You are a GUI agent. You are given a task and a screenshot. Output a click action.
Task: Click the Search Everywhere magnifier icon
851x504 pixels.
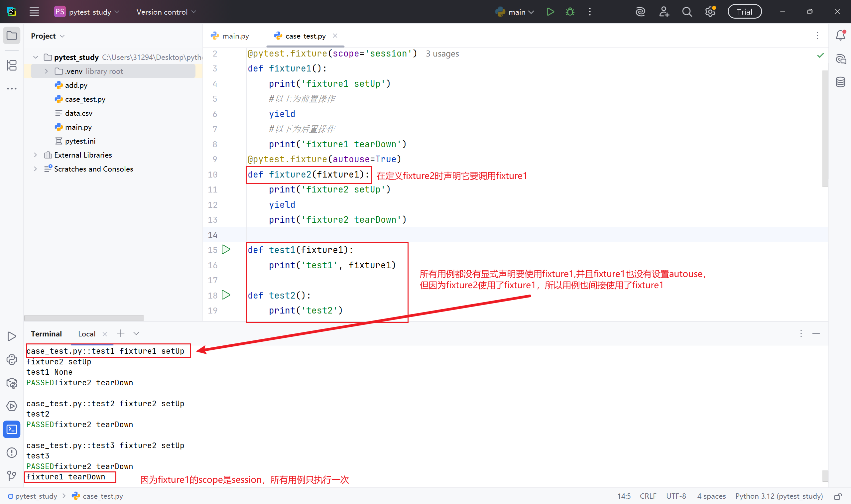pyautogui.click(x=687, y=12)
